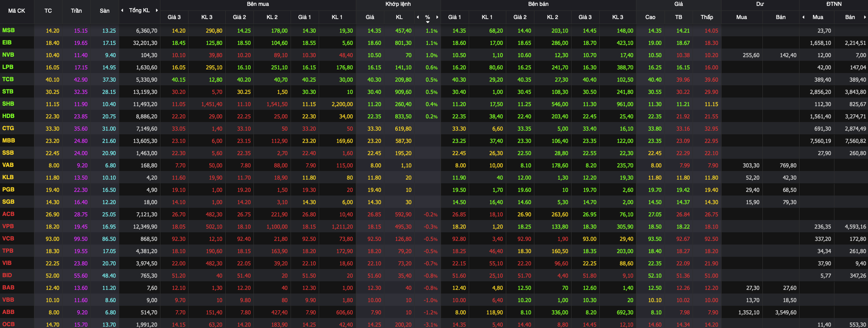Open VAB stock symbol

click(x=8, y=165)
